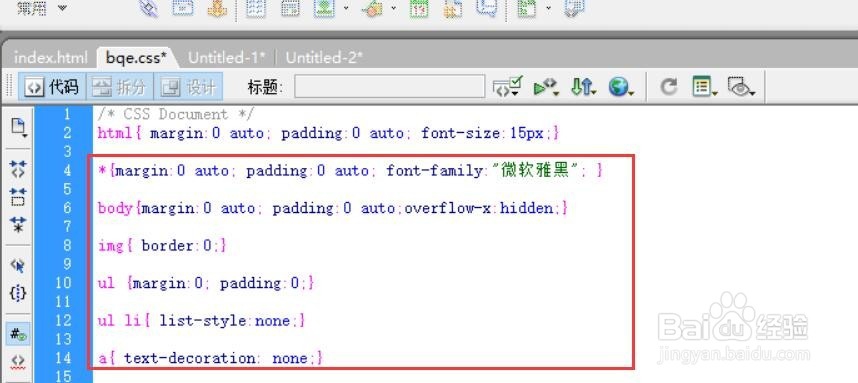Select 代码 (Code) view button
This screenshot has height=383, width=858.
pyautogui.click(x=52, y=87)
